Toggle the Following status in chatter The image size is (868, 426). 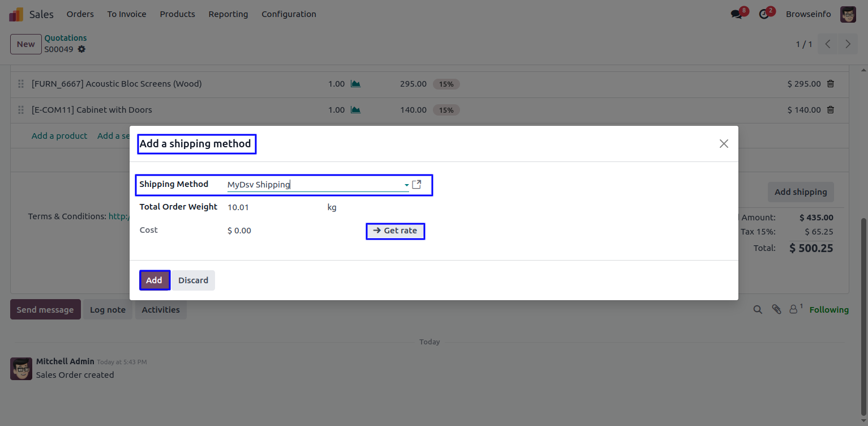(829, 310)
